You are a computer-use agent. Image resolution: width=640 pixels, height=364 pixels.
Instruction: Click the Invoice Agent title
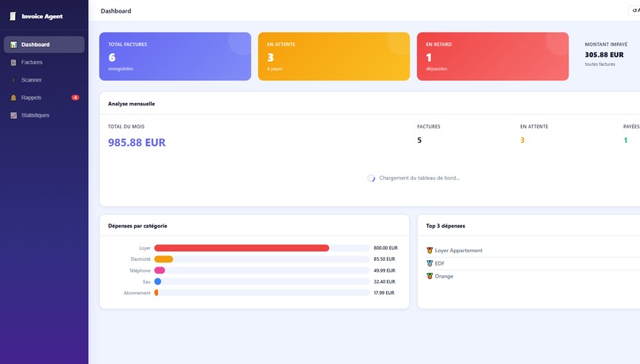(x=42, y=17)
